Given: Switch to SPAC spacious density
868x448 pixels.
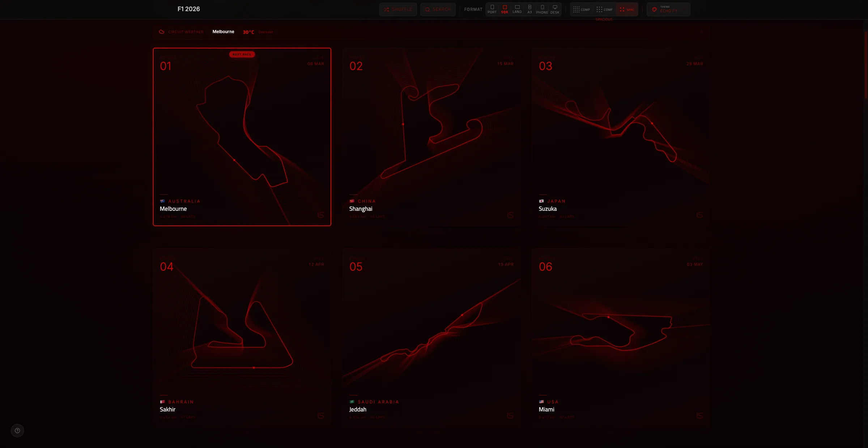Looking at the screenshot, I should 627,9.
